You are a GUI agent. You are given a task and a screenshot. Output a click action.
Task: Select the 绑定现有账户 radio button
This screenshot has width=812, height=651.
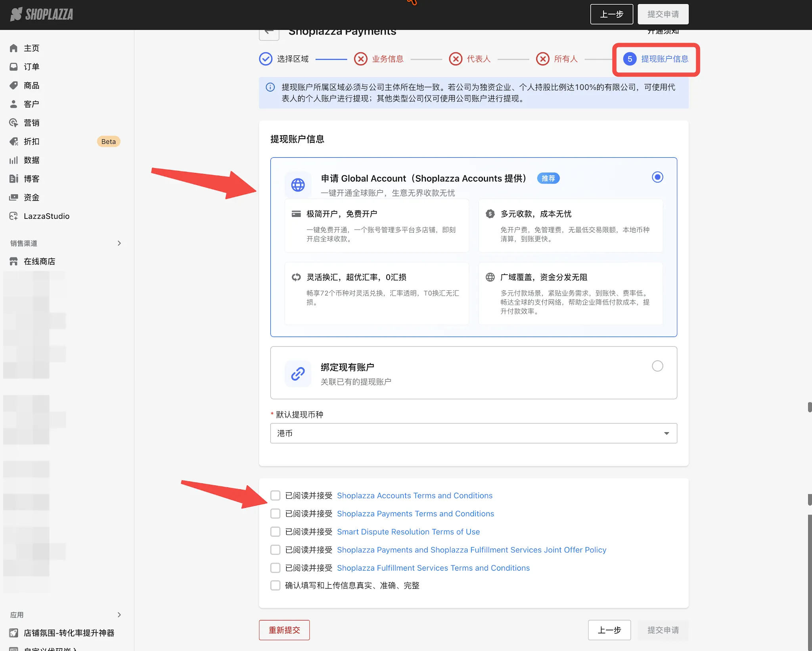pyautogui.click(x=657, y=366)
